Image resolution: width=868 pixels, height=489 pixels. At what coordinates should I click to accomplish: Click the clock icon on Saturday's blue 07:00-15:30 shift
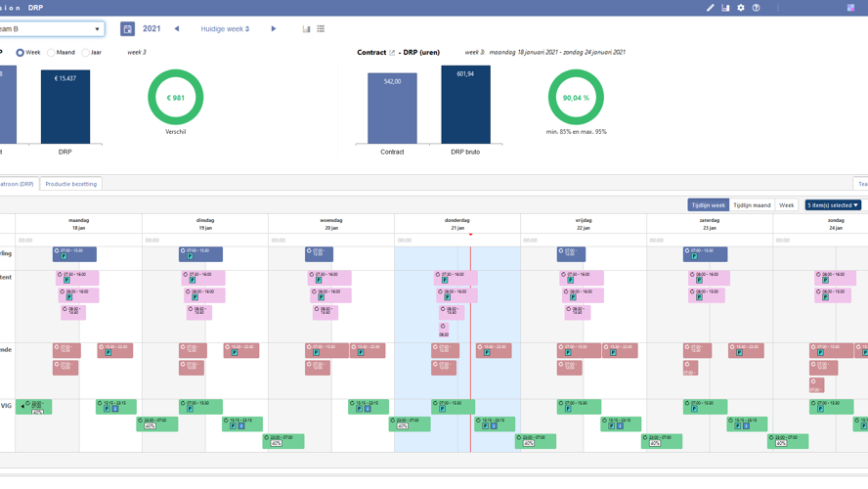click(x=687, y=250)
